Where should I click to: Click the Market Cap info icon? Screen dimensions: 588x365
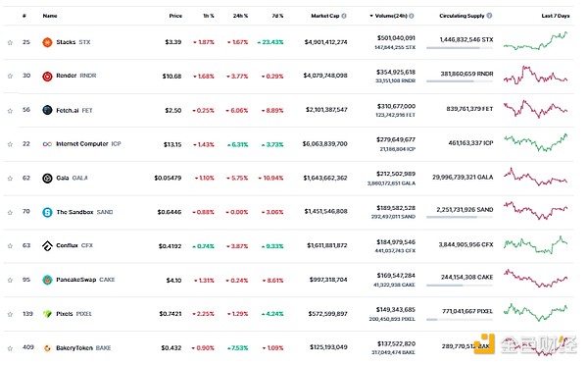(x=344, y=16)
